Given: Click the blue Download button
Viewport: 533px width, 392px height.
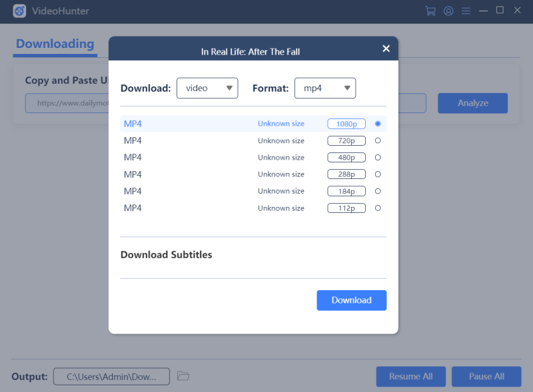Looking at the screenshot, I should click(352, 300).
